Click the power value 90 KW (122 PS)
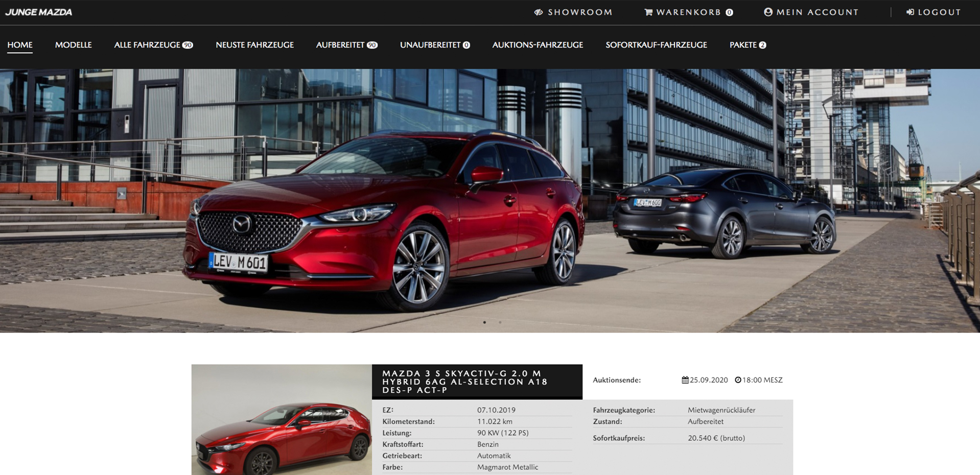 pos(503,433)
